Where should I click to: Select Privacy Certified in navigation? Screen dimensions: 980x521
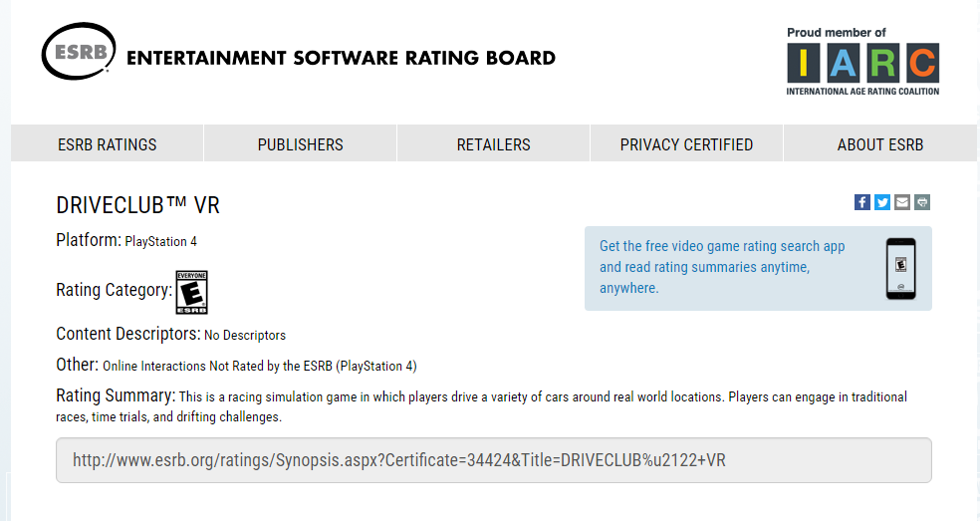686,144
